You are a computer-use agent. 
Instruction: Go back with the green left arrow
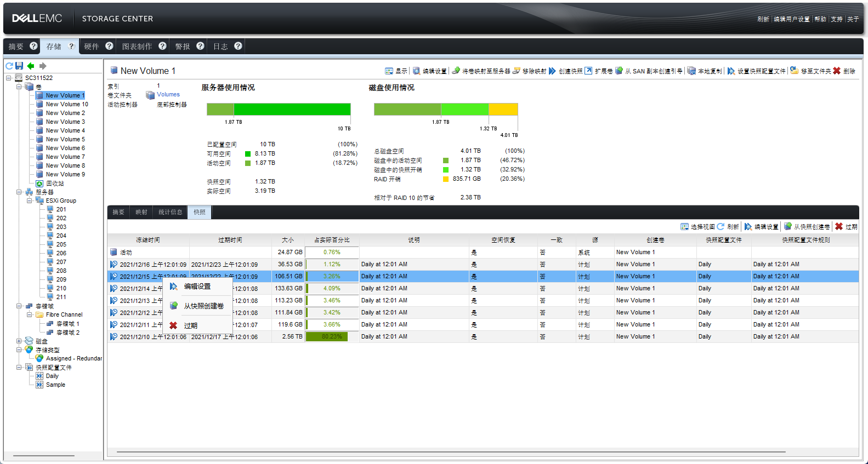[31, 66]
